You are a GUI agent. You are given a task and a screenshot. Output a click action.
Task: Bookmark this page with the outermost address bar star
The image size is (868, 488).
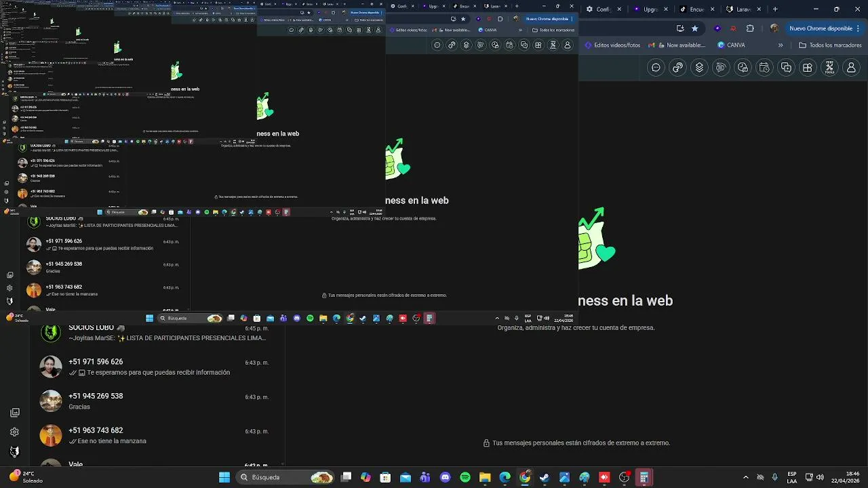pyautogui.click(x=694, y=28)
